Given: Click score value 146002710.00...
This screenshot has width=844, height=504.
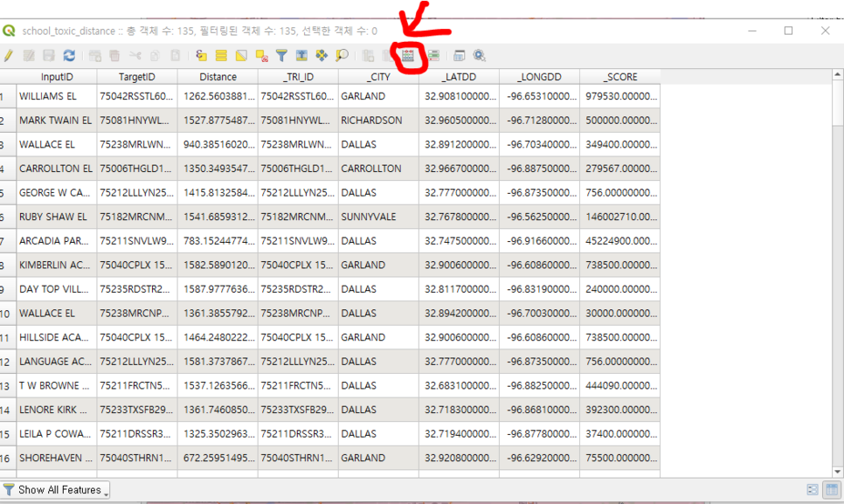Looking at the screenshot, I should tap(620, 217).
